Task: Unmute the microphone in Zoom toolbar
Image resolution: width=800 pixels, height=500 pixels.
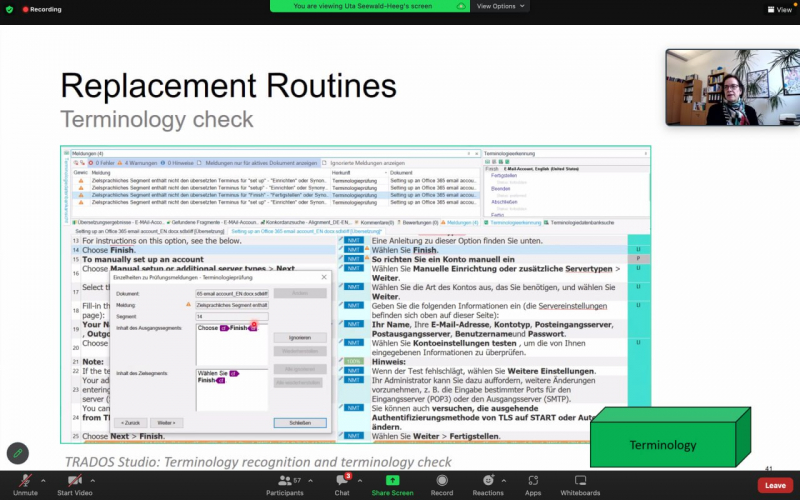Action: tap(25, 485)
